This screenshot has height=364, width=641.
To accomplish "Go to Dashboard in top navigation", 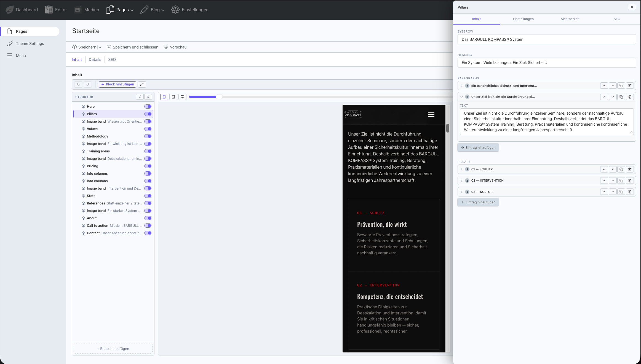I will [x=22, y=10].
